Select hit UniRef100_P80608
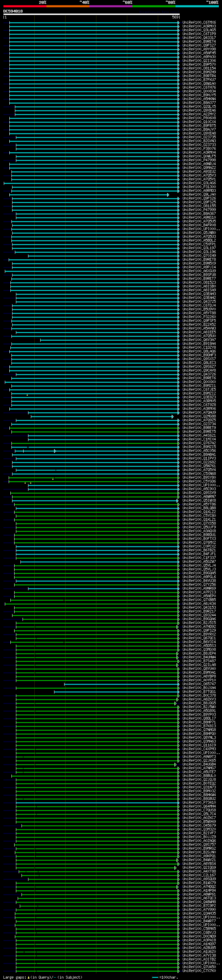Image resolution: width=222 pixels, height=980 pixels. pos(199,118)
